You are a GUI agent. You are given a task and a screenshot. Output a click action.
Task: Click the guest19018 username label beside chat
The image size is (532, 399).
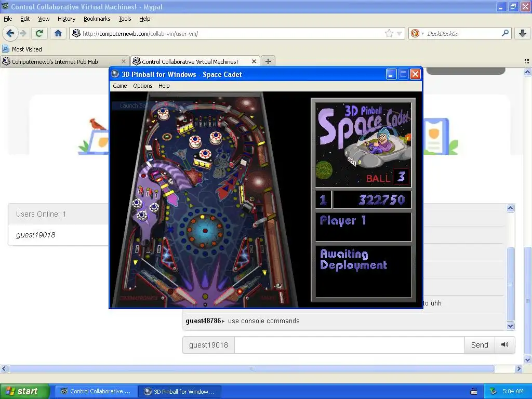(208, 345)
